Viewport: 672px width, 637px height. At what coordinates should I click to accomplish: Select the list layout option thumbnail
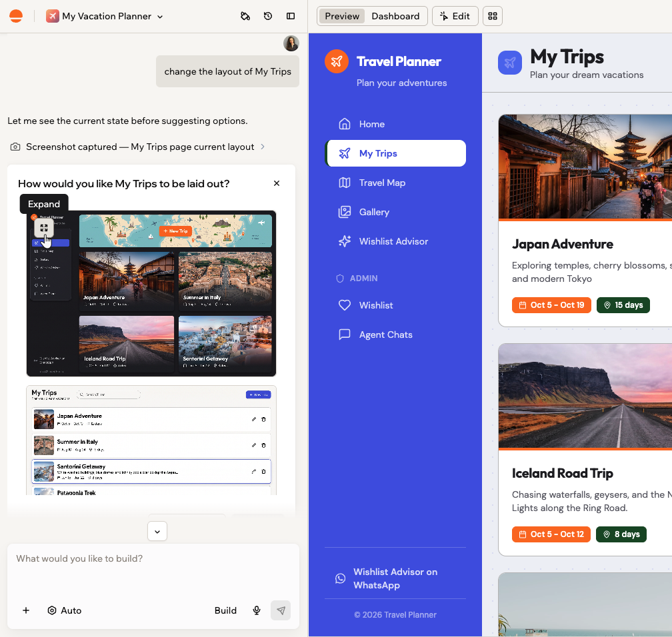click(151, 440)
